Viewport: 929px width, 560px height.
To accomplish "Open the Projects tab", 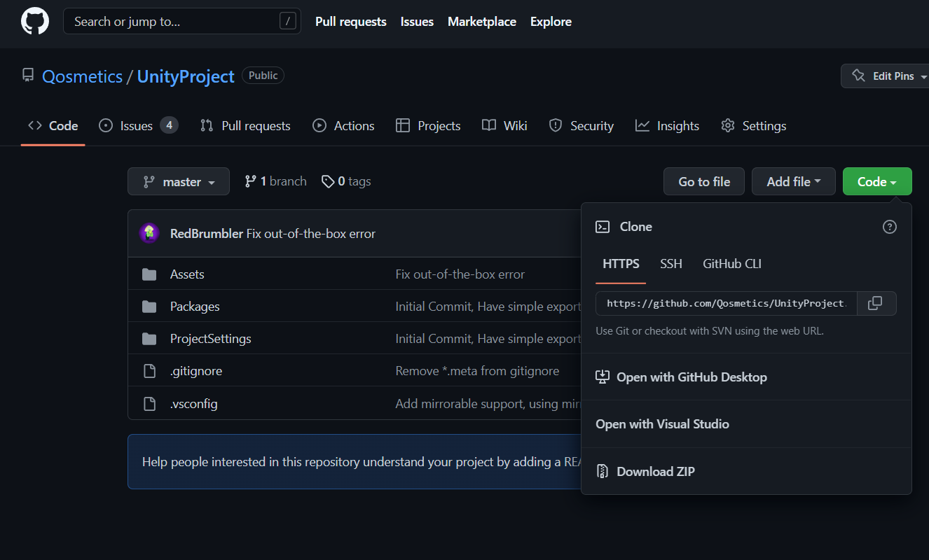I will 428,126.
